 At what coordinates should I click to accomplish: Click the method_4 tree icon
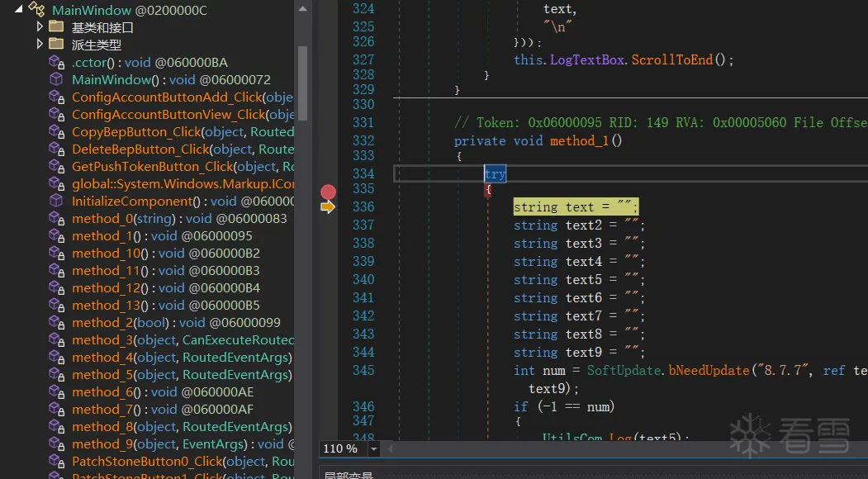coord(56,357)
